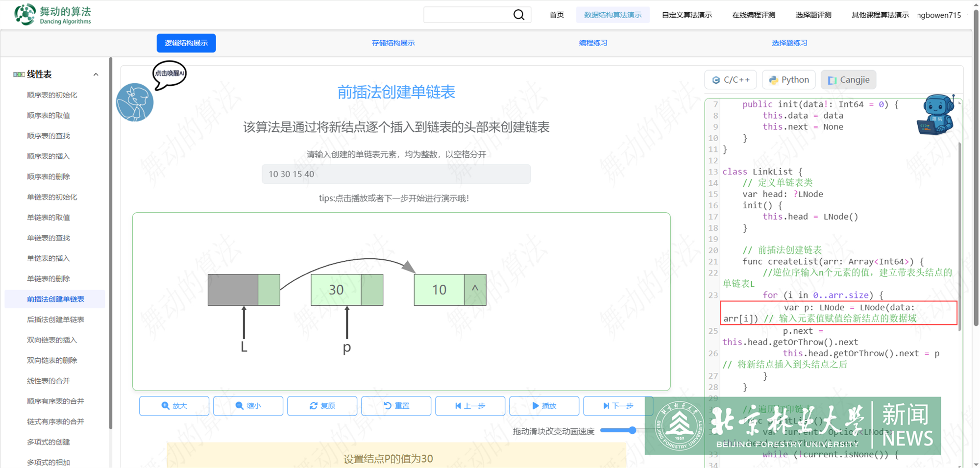Collapse the 线性表 sidebar section
980x468 pixels.
(x=96, y=74)
